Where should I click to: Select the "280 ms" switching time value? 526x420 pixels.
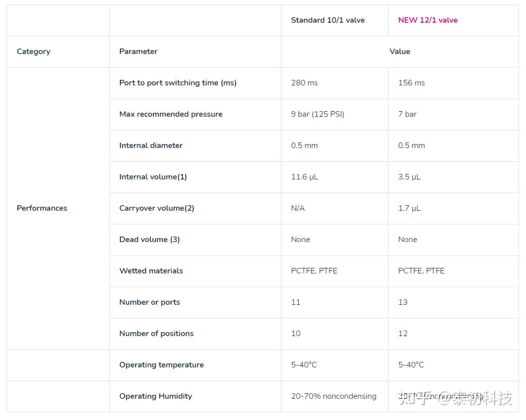[304, 83]
